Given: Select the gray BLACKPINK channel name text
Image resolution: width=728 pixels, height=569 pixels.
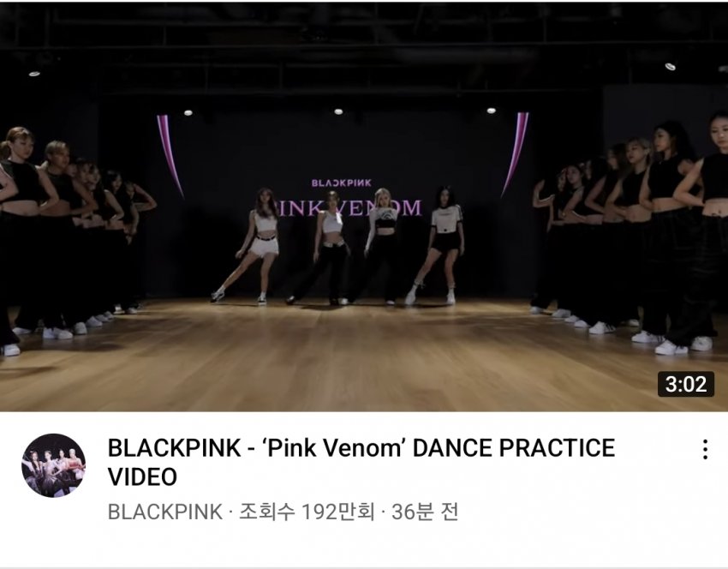Looking at the screenshot, I should coord(164,512).
